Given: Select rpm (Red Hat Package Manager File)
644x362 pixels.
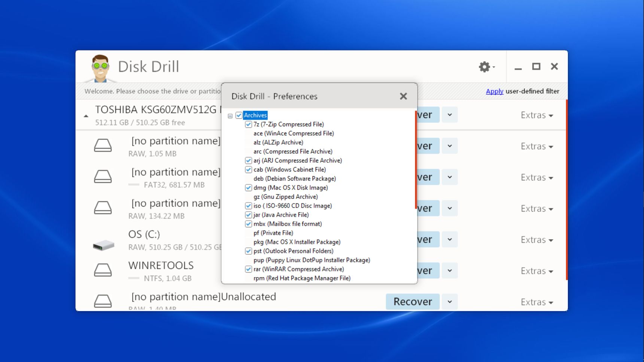Looking at the screenshot, I should [x=302, y=278].
